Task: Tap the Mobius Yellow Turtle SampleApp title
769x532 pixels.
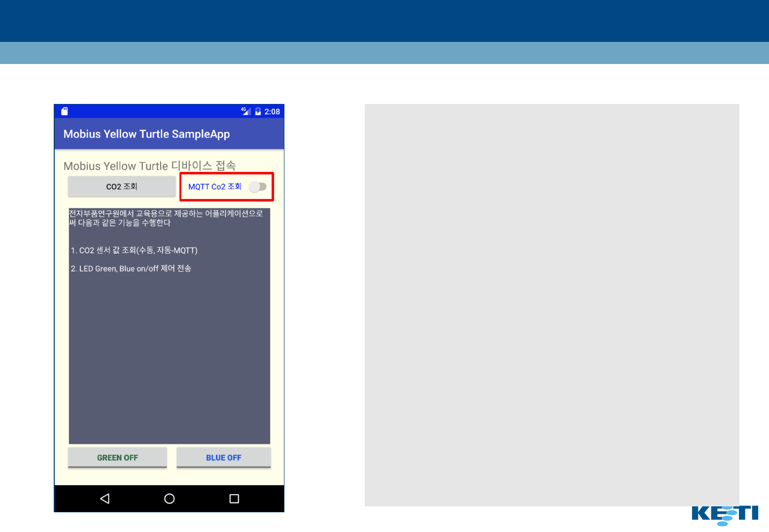Action: (x=146, y=134)
